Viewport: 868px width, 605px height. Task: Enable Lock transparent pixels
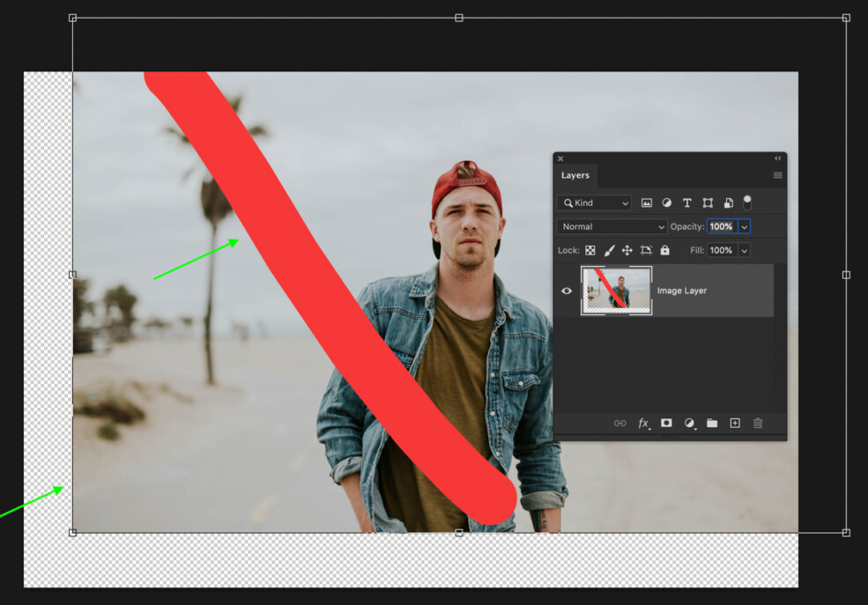(590, 249)
